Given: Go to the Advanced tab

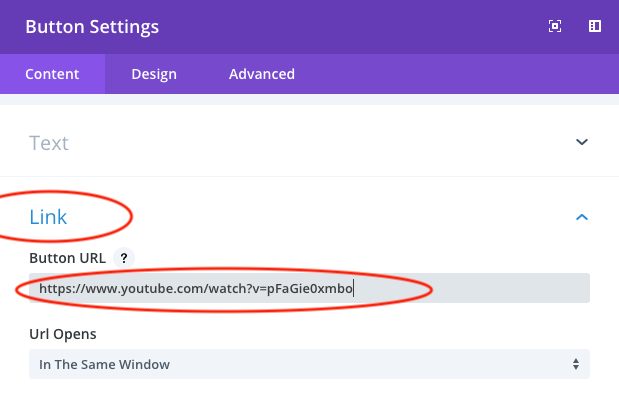Looking at the screenshot, I should point(261,74).
